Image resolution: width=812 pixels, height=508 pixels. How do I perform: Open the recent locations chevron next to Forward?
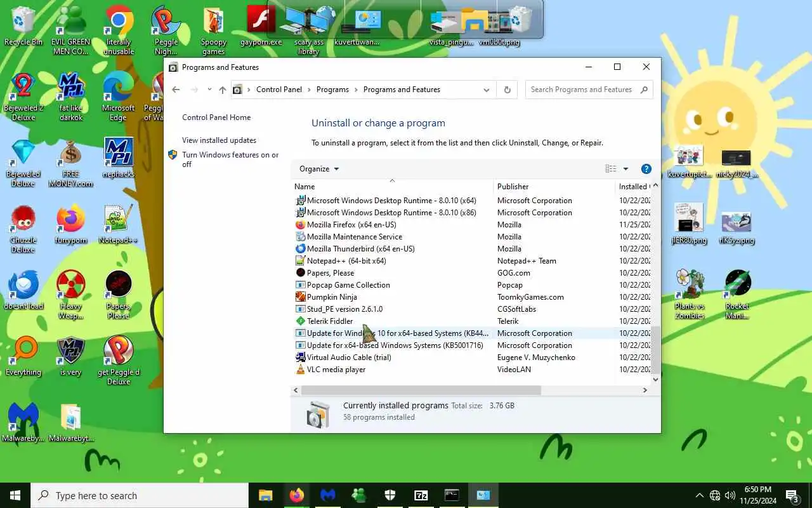click(x=210, y=90)
